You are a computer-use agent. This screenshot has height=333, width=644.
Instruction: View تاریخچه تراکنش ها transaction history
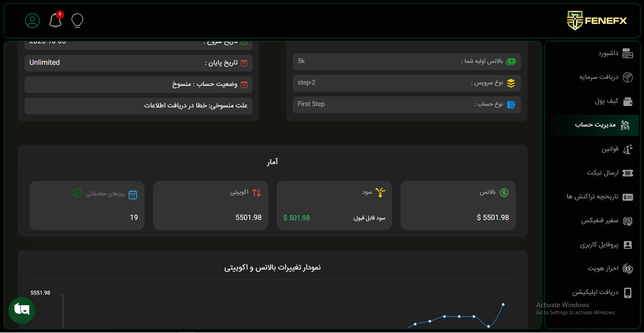point(592,197)
